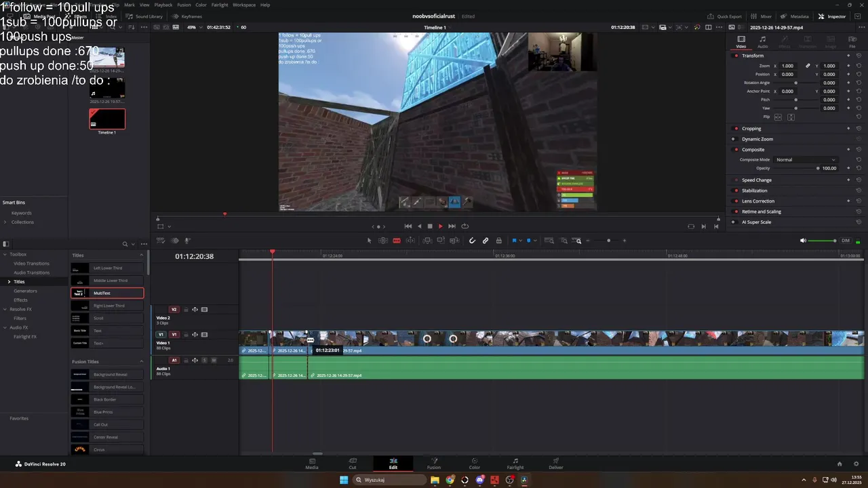Open the Fairlight menu
This screenshot has width=868, height=488.
point(220,5)
